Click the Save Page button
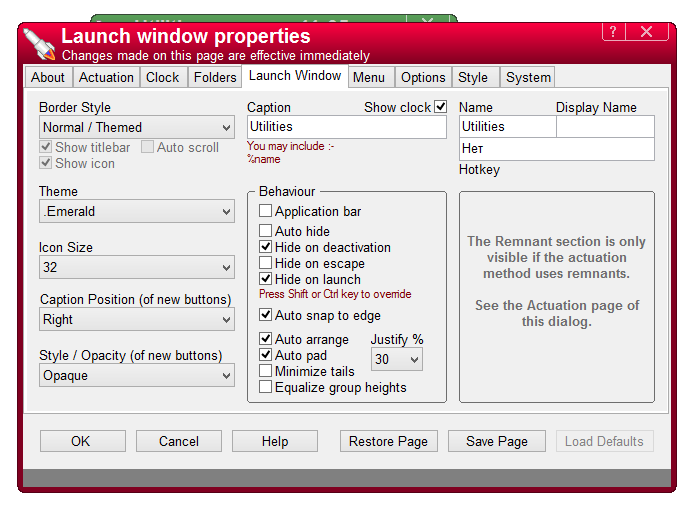This screenshot has width=693, height=507. click(x=497, y=441)
